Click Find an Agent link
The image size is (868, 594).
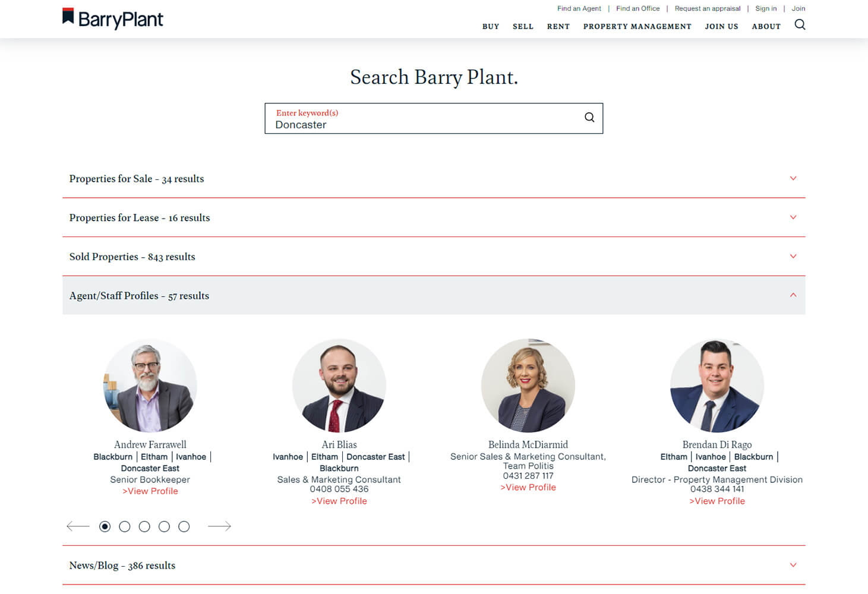[579, 8]
